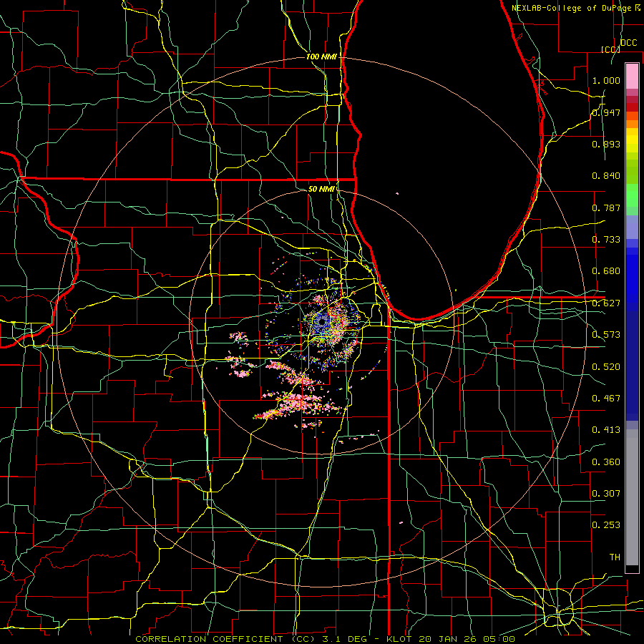This screenshot has height=644, width=644.
Task: Select the 0.253 scale value
Action: tap(606, 525)
